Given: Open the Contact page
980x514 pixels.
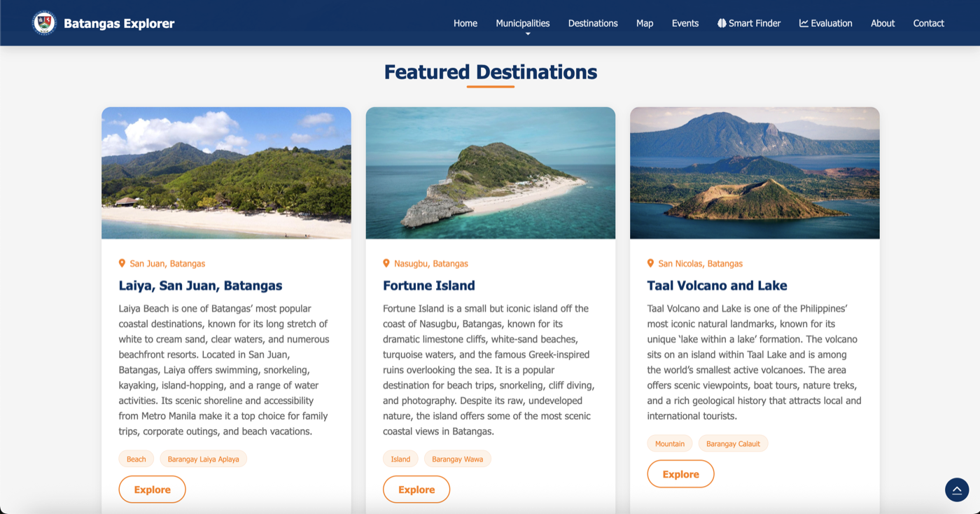Looking at the screenshot, I should pos(928,22).
